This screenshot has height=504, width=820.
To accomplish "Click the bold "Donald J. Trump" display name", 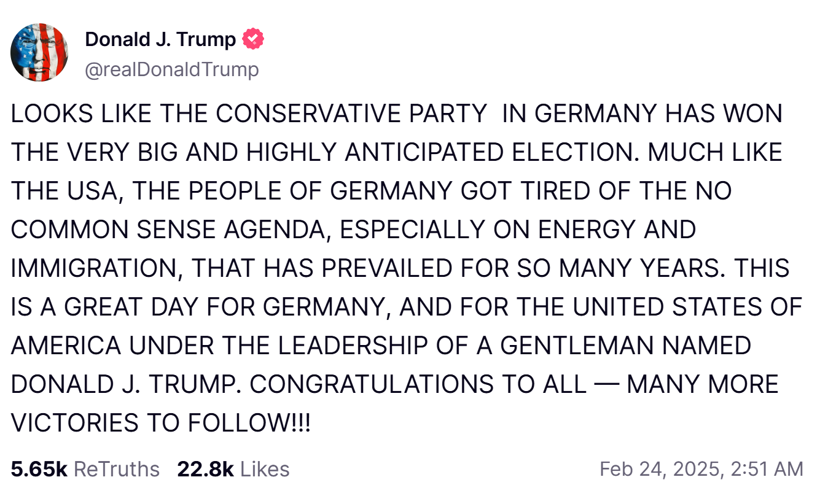I will [160, 40].
